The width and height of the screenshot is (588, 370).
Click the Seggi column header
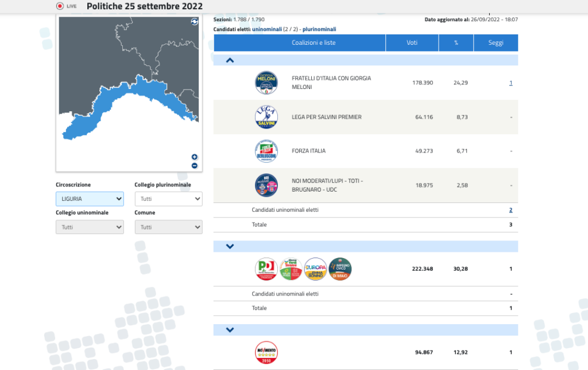pos(496,42)
